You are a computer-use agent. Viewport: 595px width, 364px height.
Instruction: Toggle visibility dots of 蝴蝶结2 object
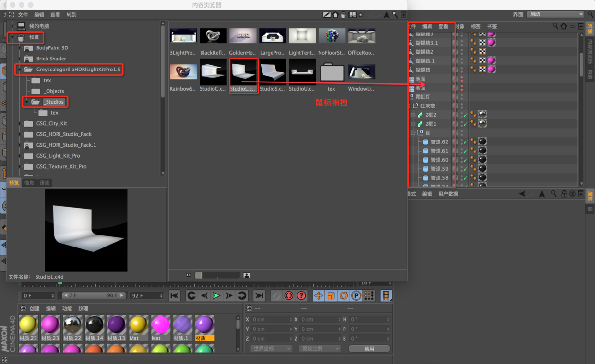[462, 51]
